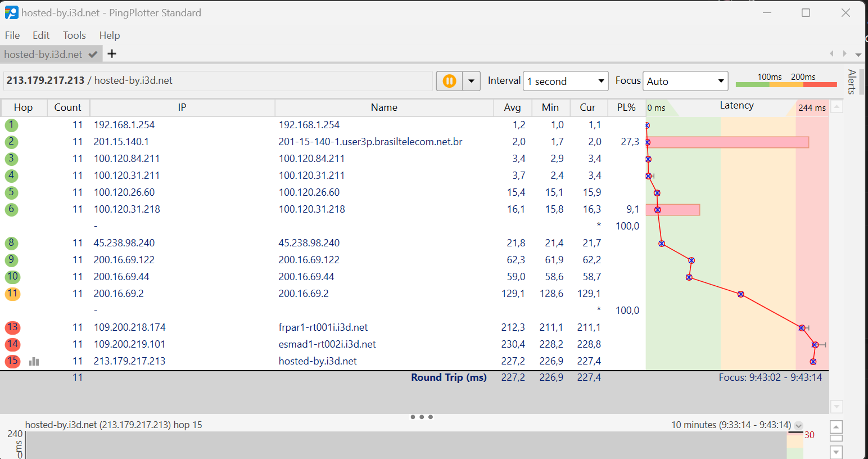Click the Name column header
The height and width of the screenshot is (459, 868).
(x=384, y=107)
